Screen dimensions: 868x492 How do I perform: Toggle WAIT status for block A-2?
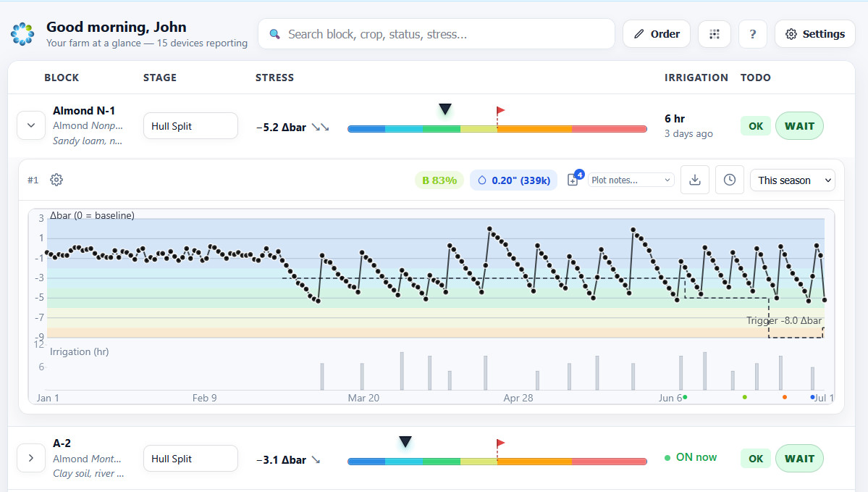click(799, 458)
